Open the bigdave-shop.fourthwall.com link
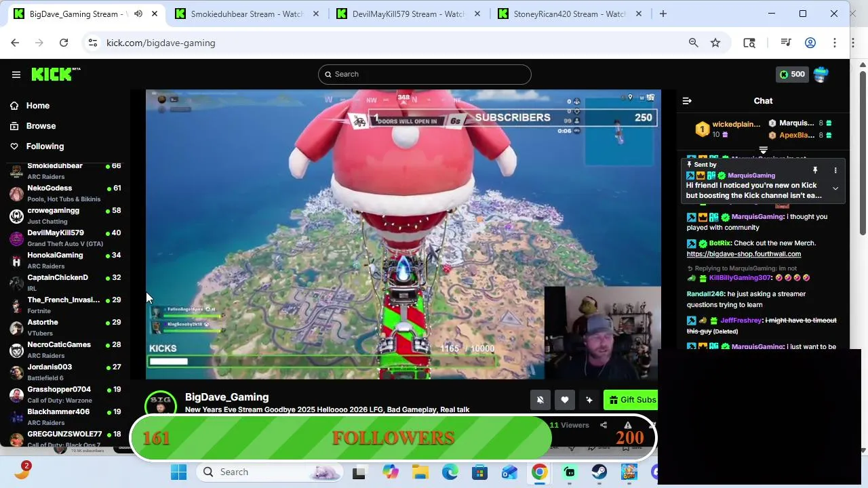 [743, 254]
